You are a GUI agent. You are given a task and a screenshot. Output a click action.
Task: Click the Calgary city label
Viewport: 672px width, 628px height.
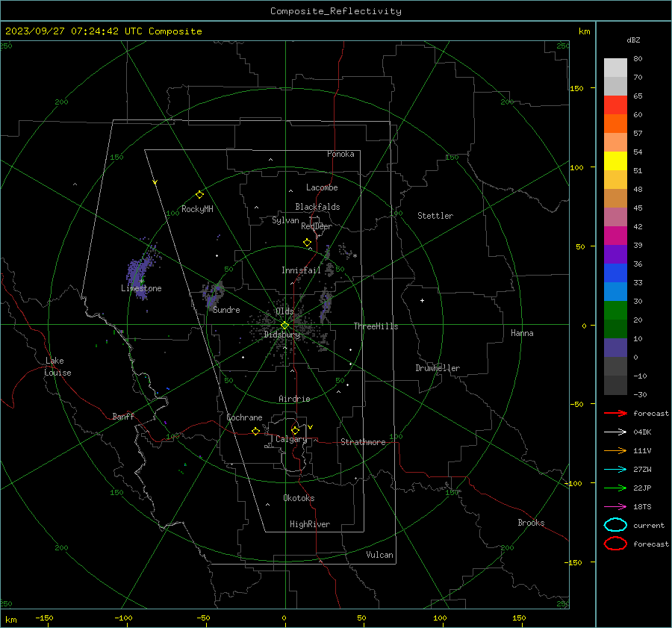(x=291, y=439)
